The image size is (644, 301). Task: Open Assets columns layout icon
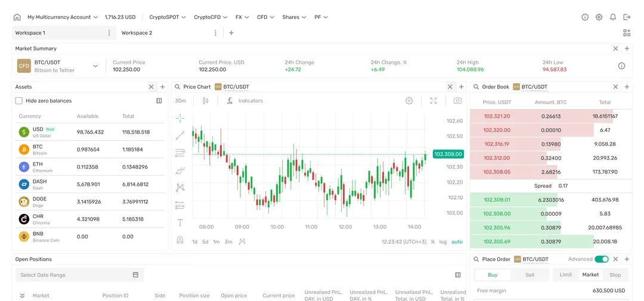pos(159,101)
